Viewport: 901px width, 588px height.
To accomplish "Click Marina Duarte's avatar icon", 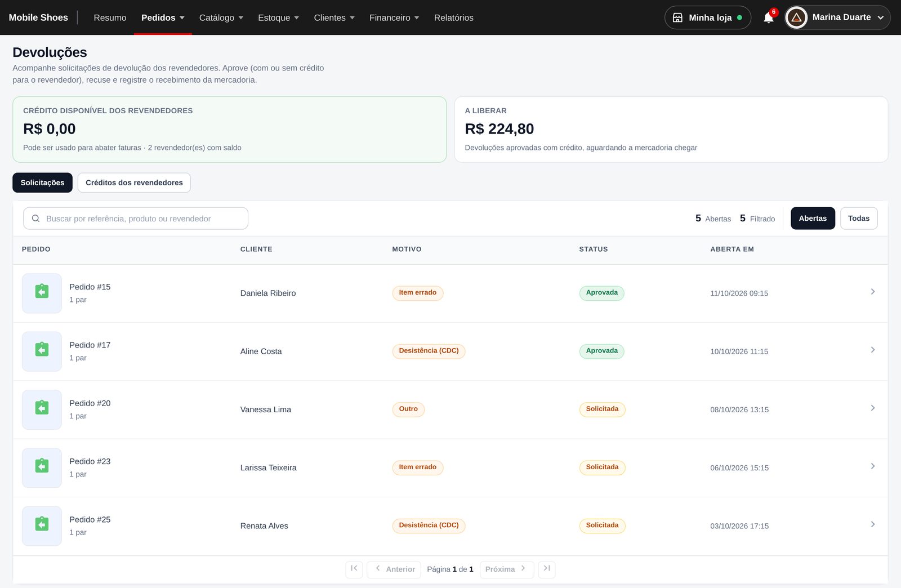I will click(796, 17).
